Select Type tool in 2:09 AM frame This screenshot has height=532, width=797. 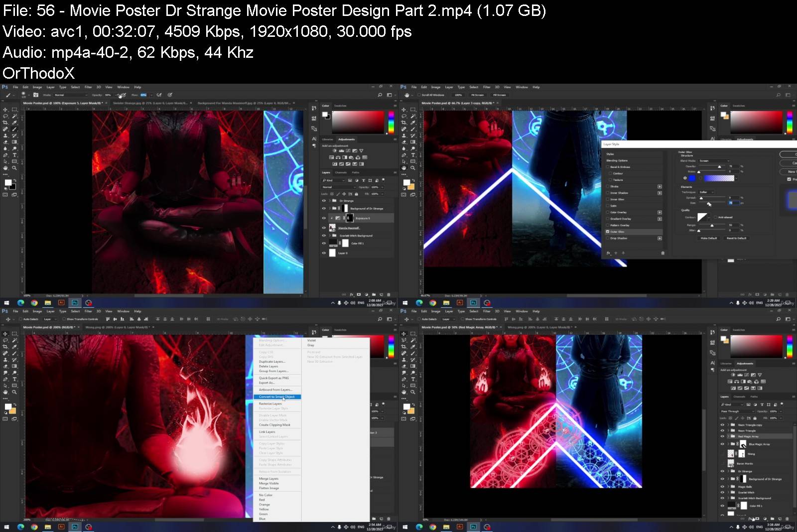point(14,155)
